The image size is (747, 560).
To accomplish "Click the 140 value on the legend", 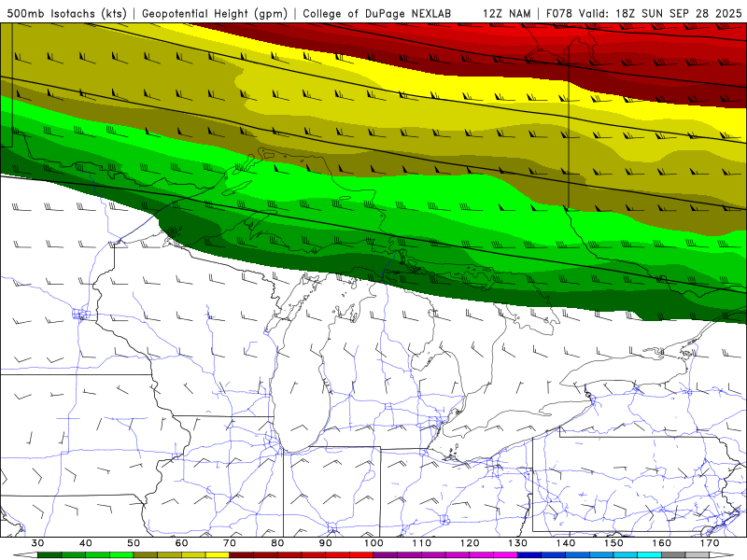I will 566,543.
